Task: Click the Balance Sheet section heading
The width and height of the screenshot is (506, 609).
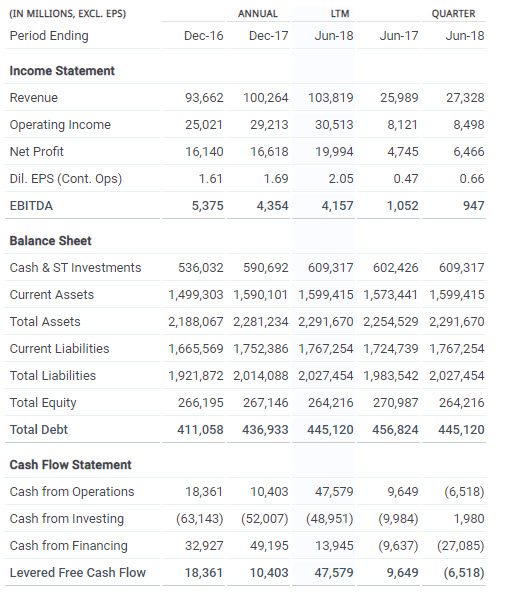Action: [50, 241]
